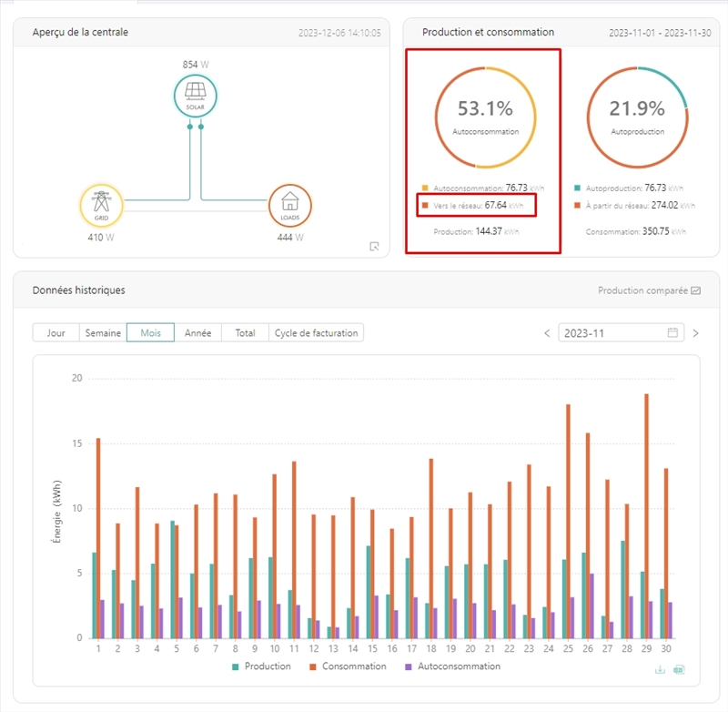Click the right chevron to go to next month
Viewport: 728px width, 712px height.
(x=695, y=332)
